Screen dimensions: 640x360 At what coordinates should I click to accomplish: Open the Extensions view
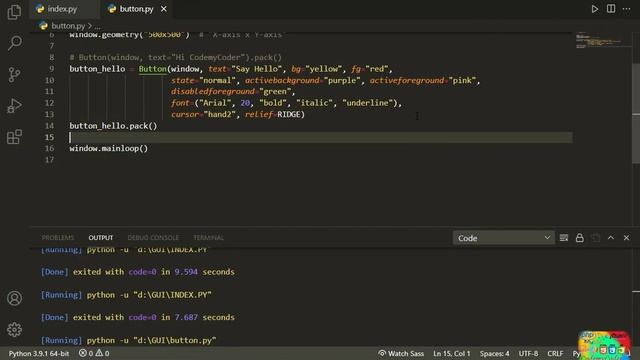[14, 137]
